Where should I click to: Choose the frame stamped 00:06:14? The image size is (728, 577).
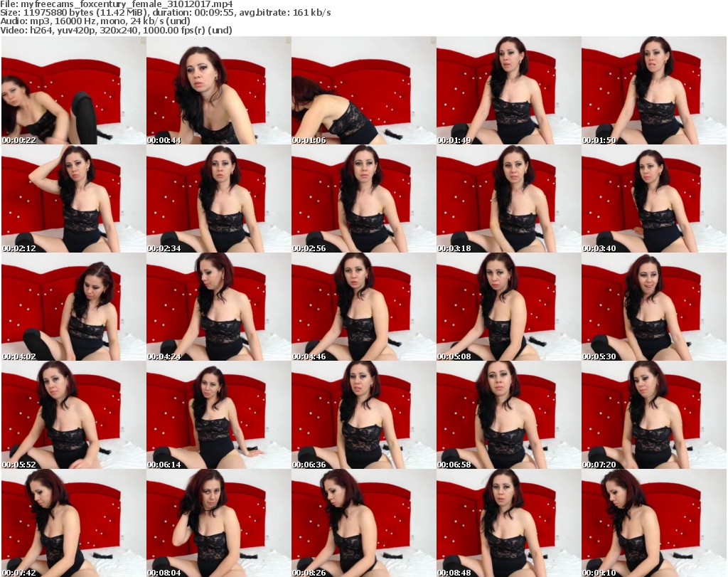219,415
